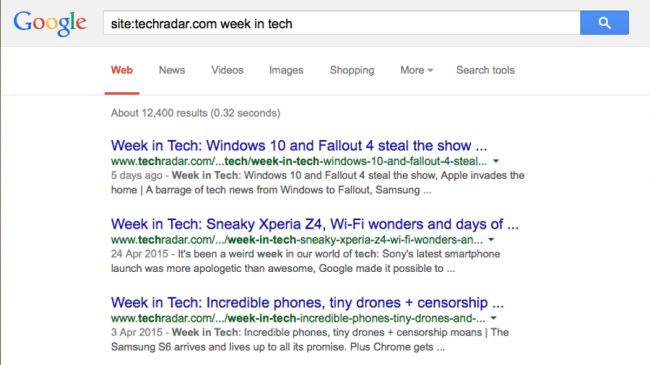The height and width of the screenshot is (365, 650).
Task: Click green URL of the Xperia Z4 result
Action: 296,240
